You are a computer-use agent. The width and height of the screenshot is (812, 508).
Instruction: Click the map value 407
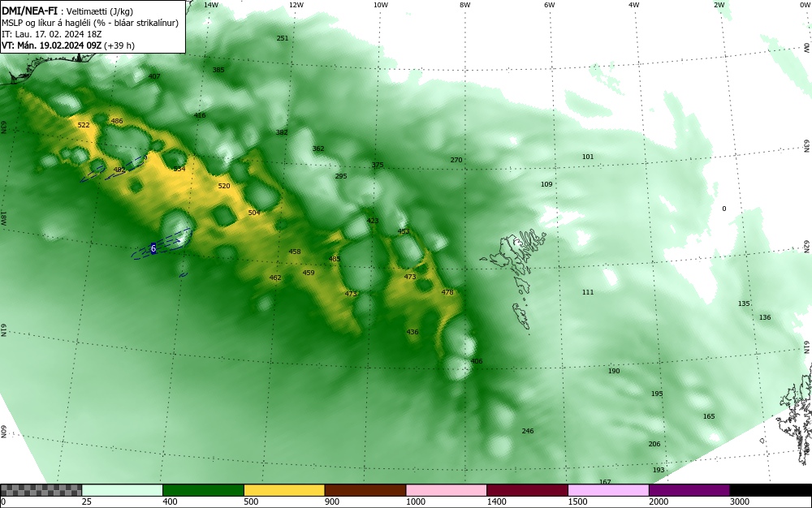pos(154,76)
